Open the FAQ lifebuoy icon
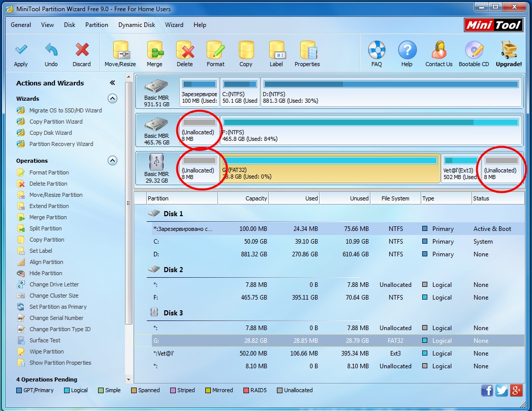 pos(377,50)
